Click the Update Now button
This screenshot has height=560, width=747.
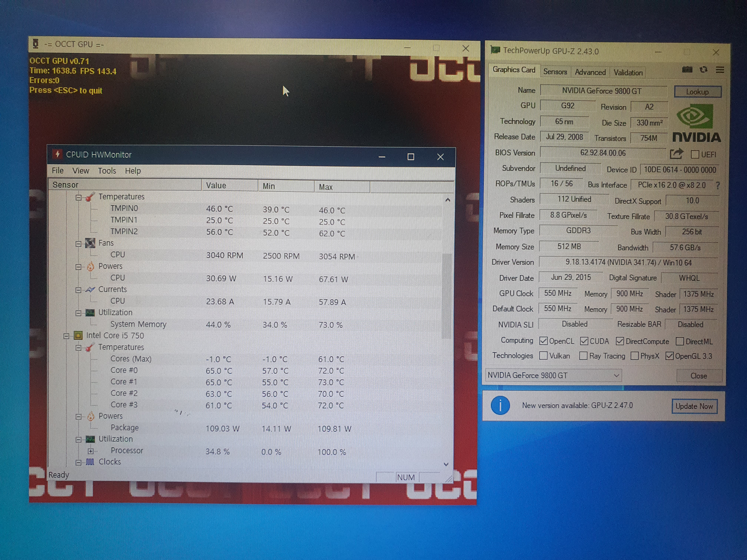coord(694,406)
